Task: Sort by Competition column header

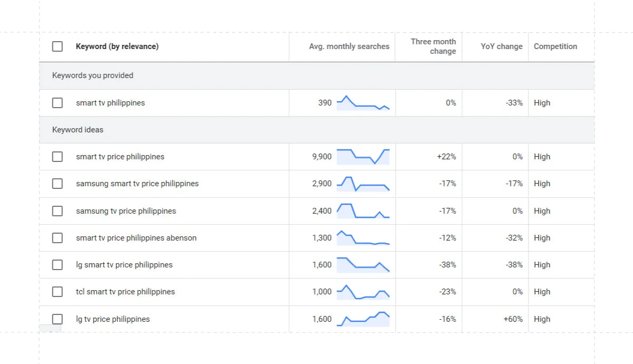Action: click(x=555, y=46)
